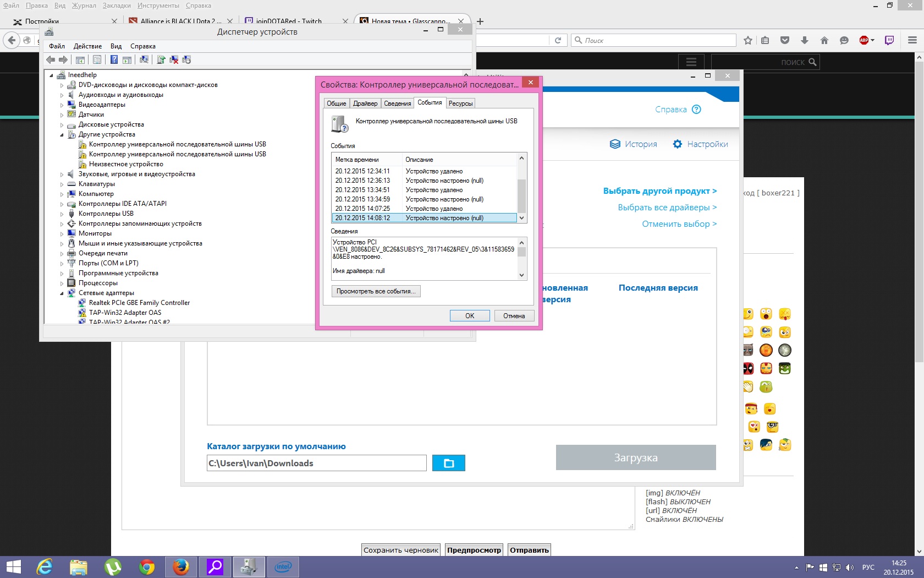Switch to the Драйвер tab
The image size is (924, 578).
coord(365,103)
